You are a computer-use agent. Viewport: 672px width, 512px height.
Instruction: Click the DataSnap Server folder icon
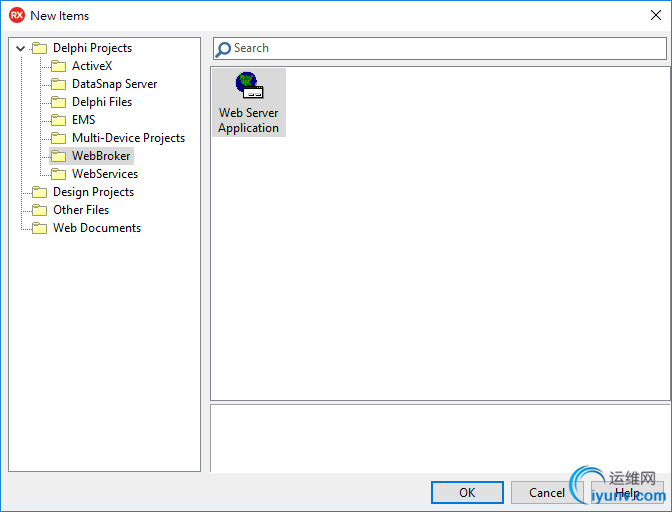[58, 84]
